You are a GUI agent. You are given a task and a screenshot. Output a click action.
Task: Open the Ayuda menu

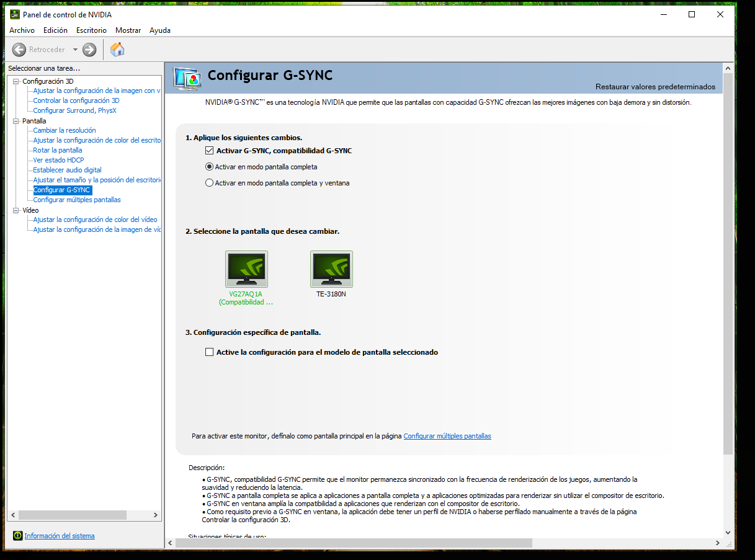159,30
